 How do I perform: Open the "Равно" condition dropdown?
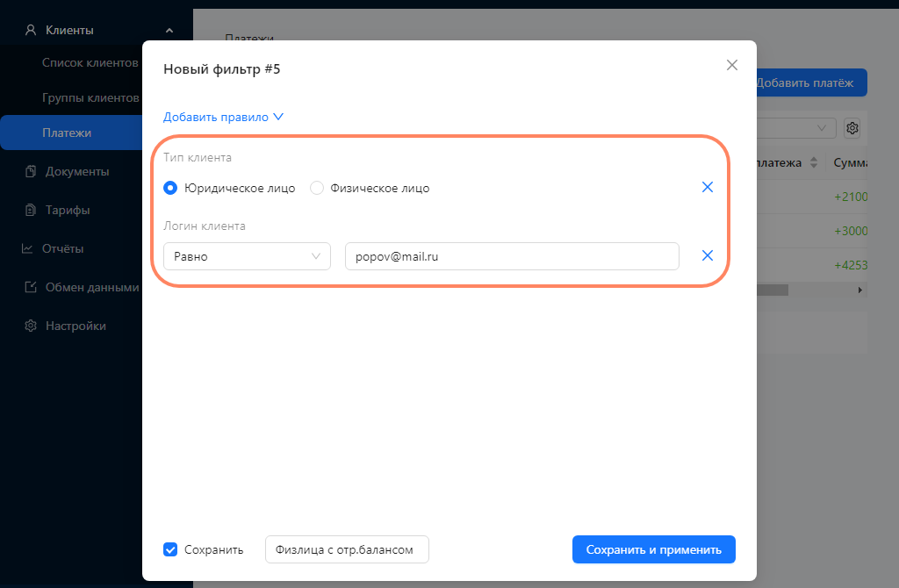pyautogui.click(x=247, y=256)
